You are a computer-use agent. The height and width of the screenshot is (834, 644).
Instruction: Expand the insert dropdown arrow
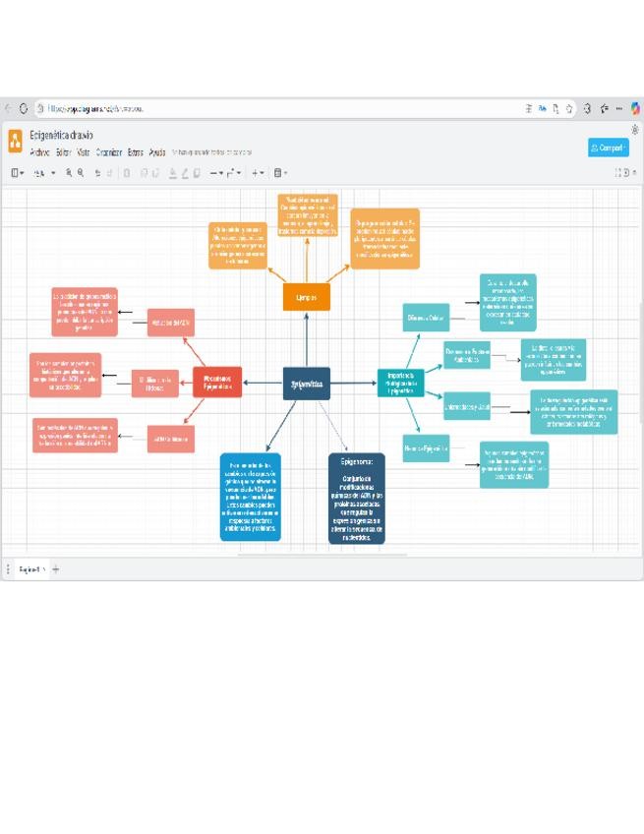(263, 173)
